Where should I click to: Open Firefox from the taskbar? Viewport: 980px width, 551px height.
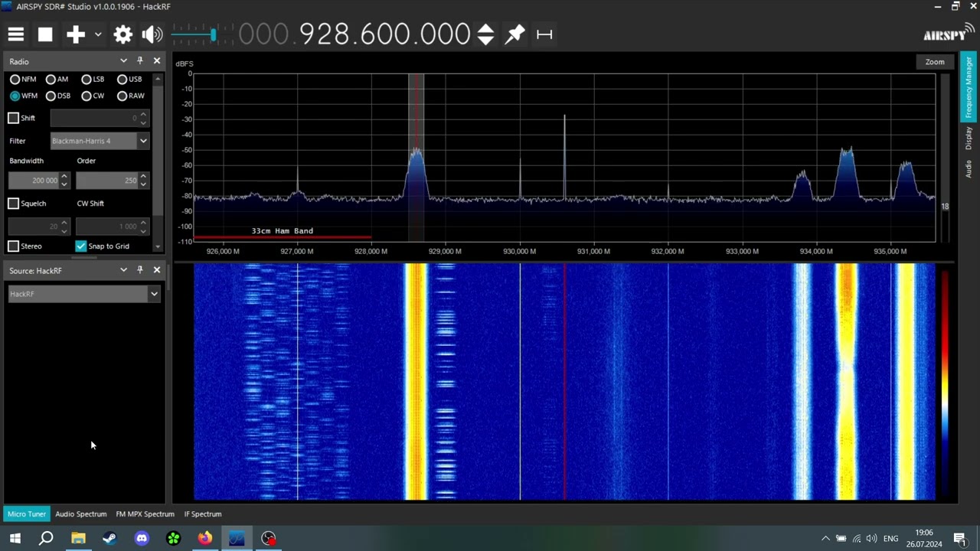[x=204, y=538]
